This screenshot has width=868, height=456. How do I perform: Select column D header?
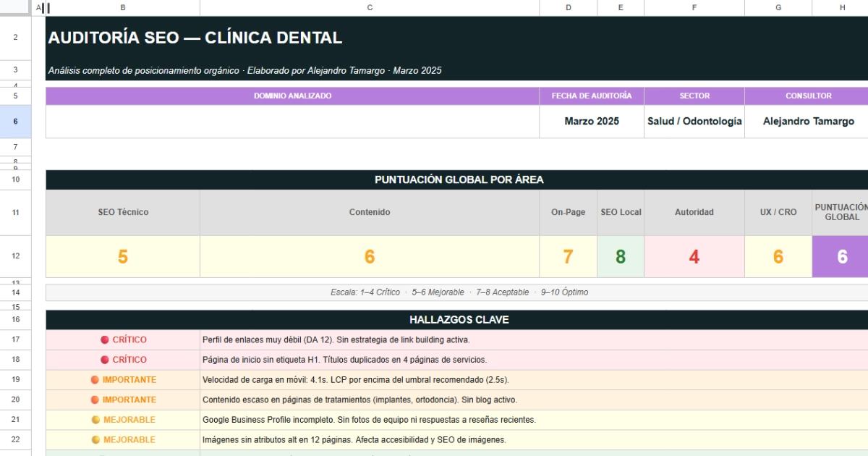[569, 7]
